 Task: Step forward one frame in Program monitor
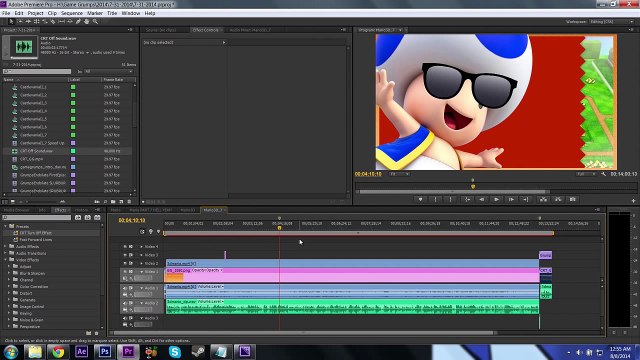tap(511, 200)
